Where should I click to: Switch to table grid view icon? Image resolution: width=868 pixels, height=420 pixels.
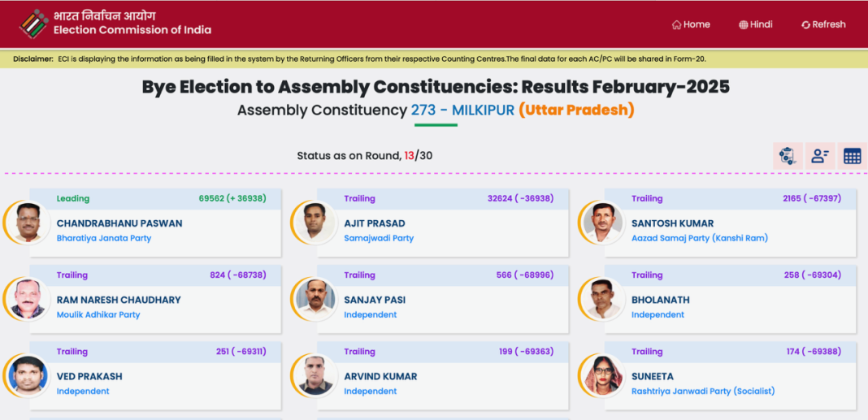(853, 156)
